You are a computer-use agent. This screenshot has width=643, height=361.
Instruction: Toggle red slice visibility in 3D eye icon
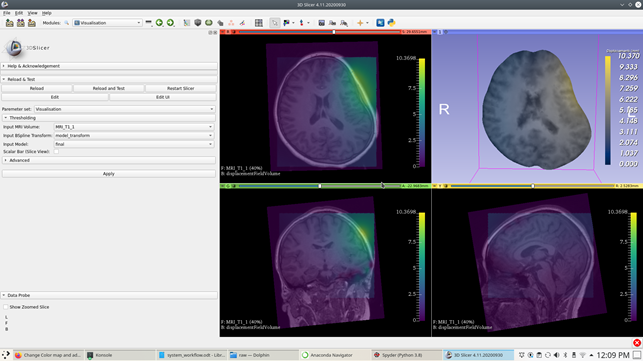(234, 32)
